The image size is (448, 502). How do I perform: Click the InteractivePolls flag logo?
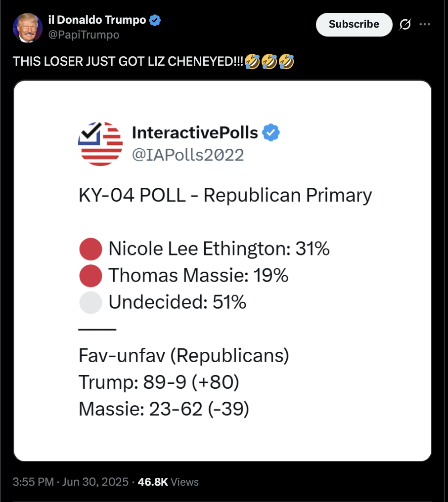click(100, 144)
